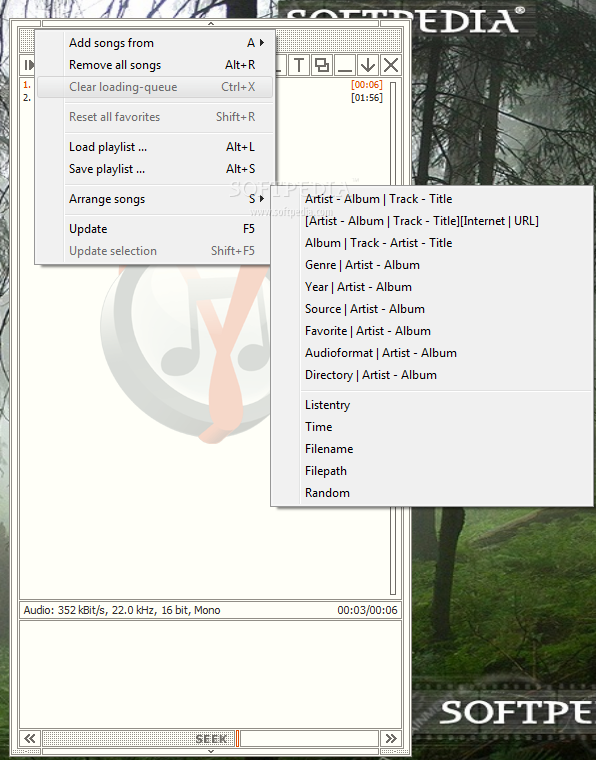Choose Update from the menu

(x=155, y=229)
